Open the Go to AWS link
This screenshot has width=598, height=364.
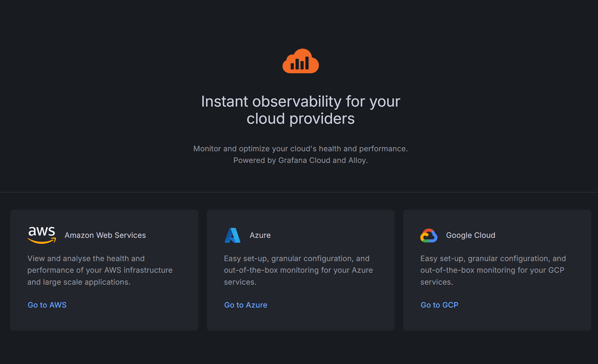point(47,305)
